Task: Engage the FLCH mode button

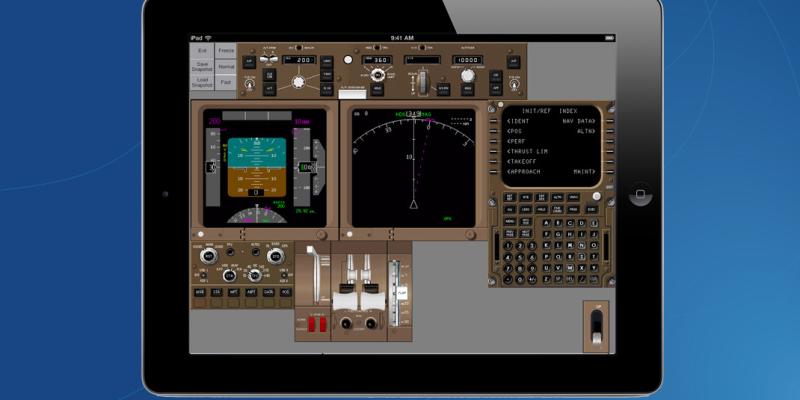Action: [327, 88]
